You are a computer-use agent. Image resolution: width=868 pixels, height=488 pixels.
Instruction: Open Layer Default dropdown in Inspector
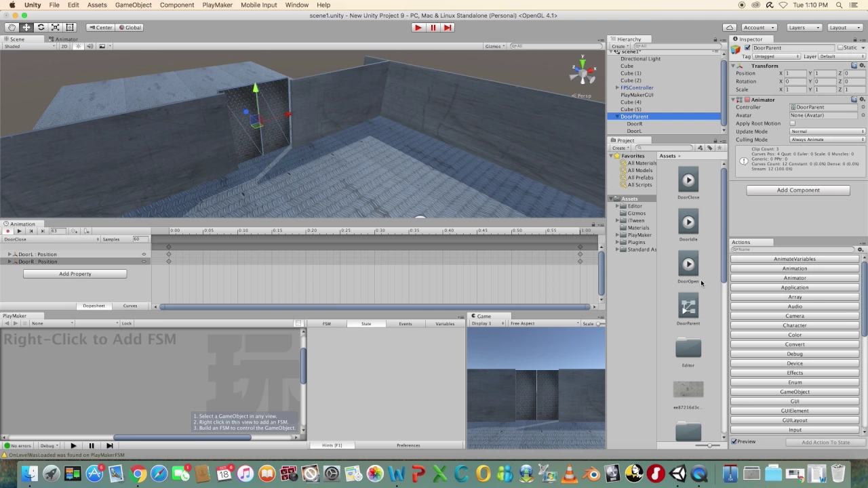click(x=842, y=56)
